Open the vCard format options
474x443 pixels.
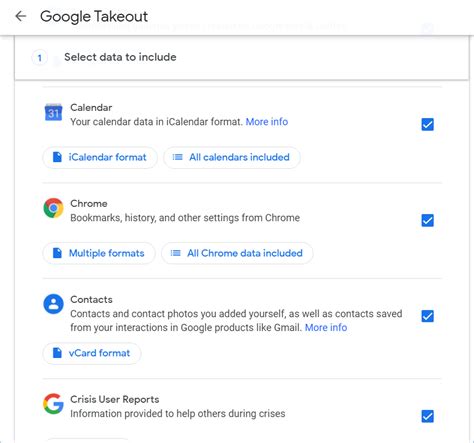(92, 353)
